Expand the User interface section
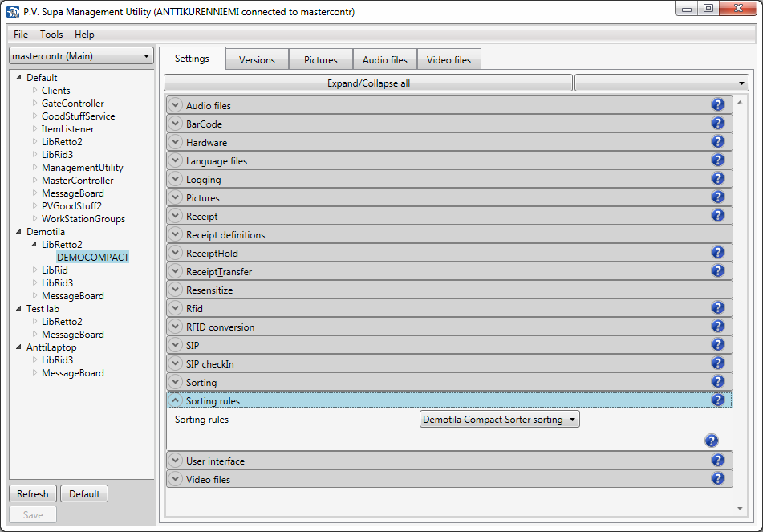The height and width of the screenshot is (532, 763). pyautogui.click(x=175, y=461)
